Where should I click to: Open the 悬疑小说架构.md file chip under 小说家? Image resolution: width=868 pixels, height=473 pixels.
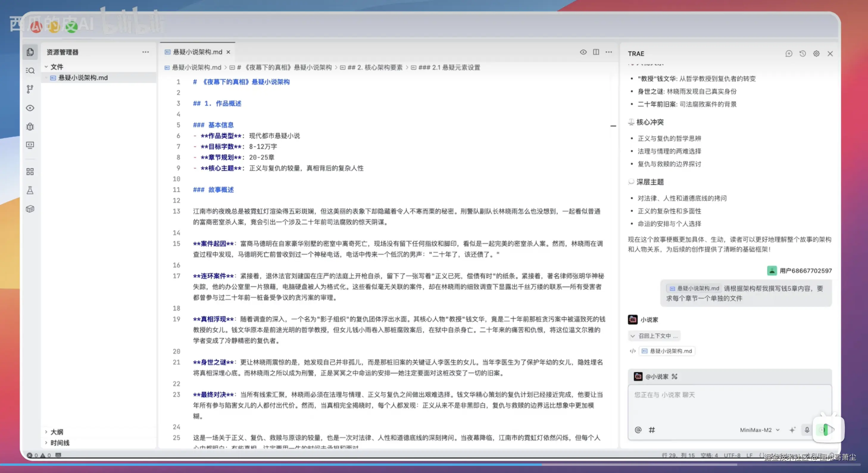[667, 351]
